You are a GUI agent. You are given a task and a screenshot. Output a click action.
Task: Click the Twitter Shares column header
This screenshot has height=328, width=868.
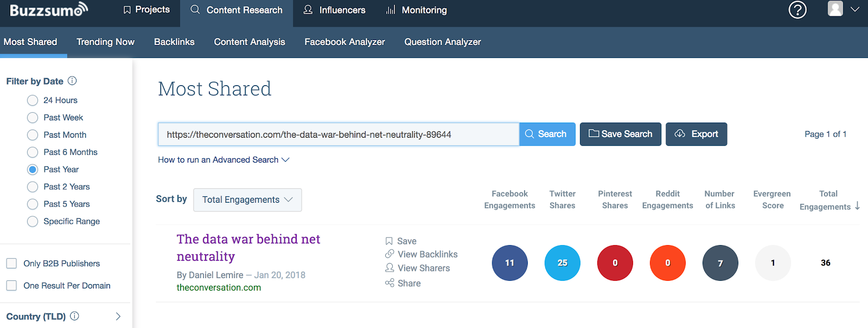click(563, 200)
